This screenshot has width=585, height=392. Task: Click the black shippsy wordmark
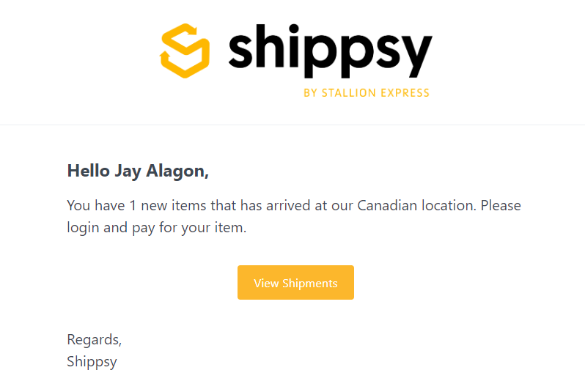point(330,50)
